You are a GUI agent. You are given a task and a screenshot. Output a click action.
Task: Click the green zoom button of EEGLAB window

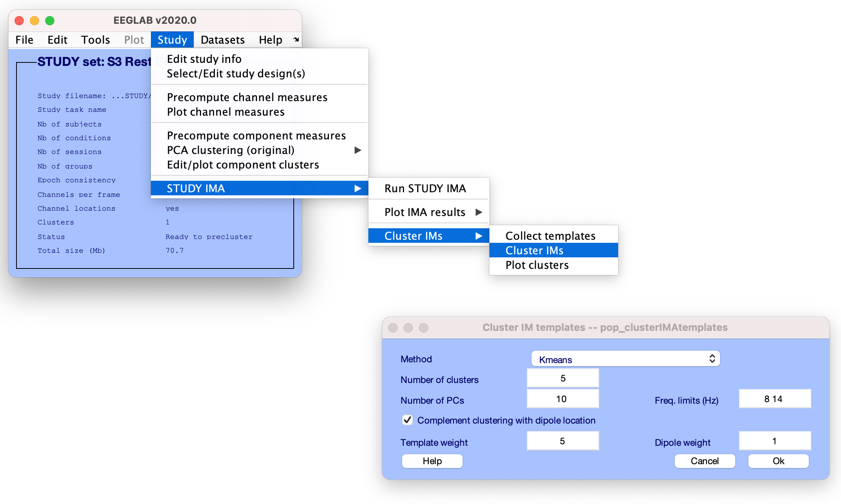(50, 21)
